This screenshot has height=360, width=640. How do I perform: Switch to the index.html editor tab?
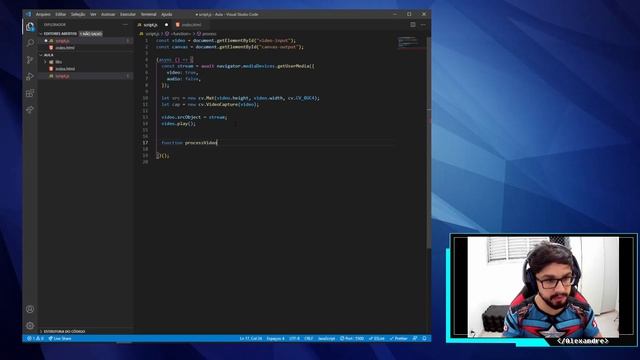pyautogui.click(x=191, y=25)
